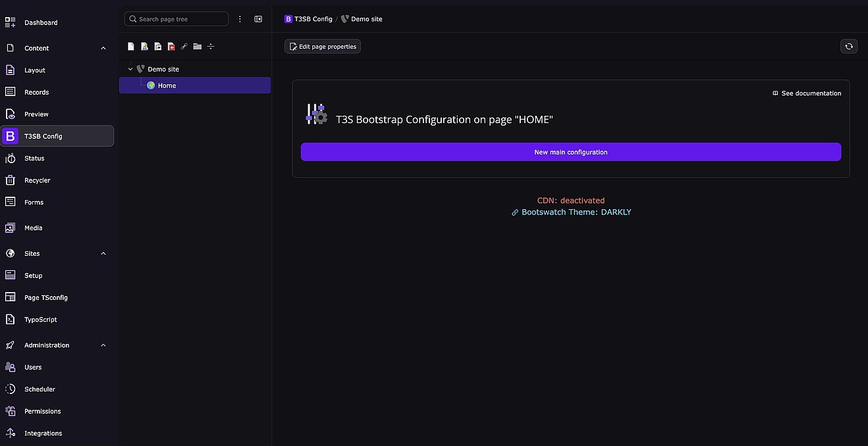Click the reload icon at top right
The height and width of the screenshot is (446, 868).
pos(849,46)
